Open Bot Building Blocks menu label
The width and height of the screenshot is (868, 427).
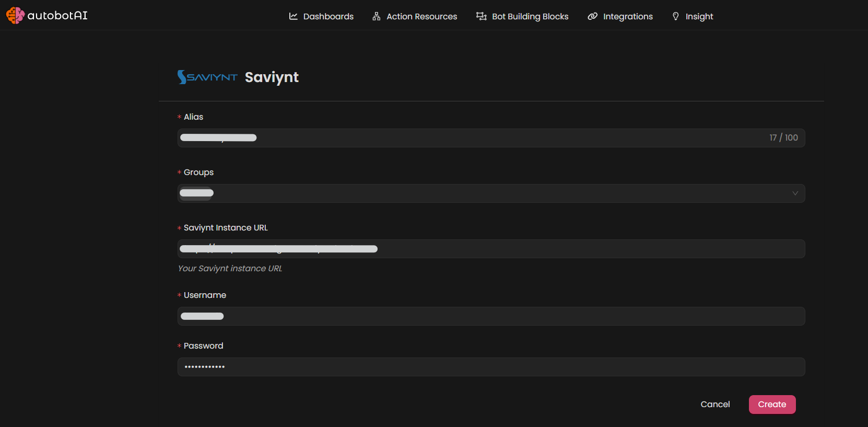coord(530,16)
